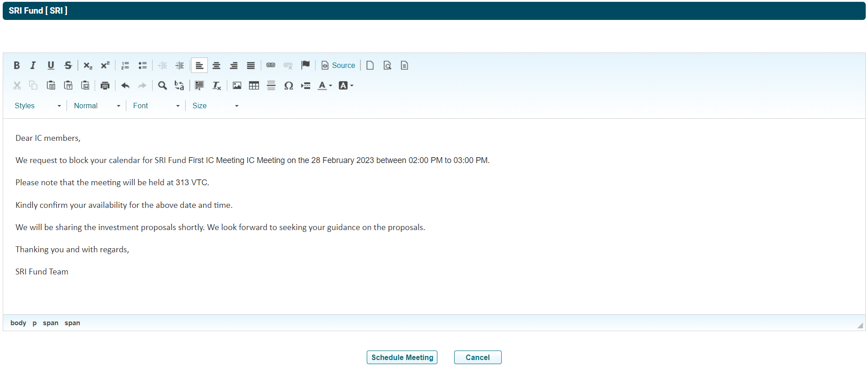The width and height of the screenshot is (868, 370).
Task: Undo the last edit
Action: pyautogui.click(x=125, y=86)
